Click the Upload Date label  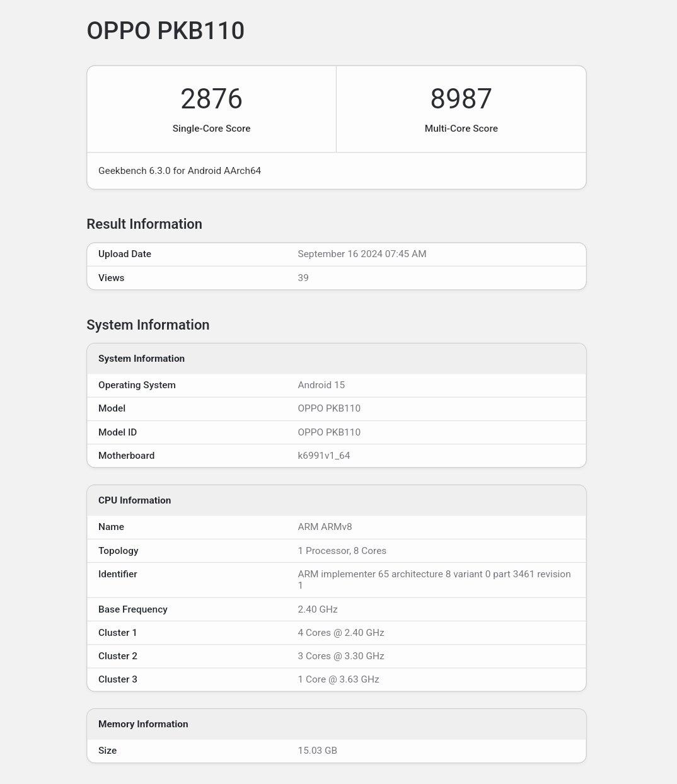(125, 254)
